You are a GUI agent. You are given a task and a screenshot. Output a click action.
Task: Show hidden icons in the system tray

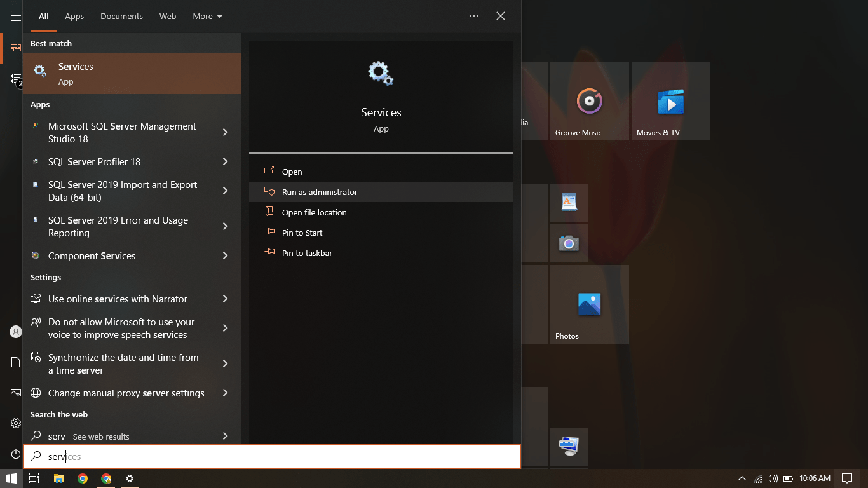[x=742, y=478]
